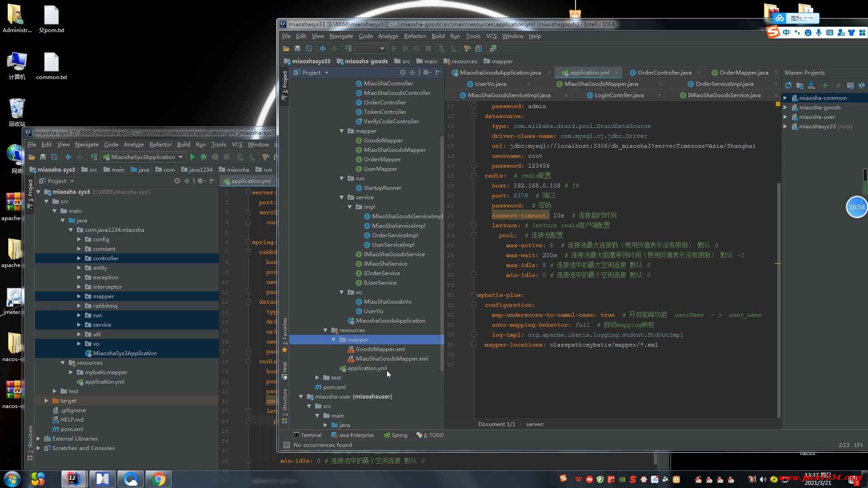This screenshot has width=868, height=488.
Task: Select StartupRunner class in project tree
Action: click(378, 188)
